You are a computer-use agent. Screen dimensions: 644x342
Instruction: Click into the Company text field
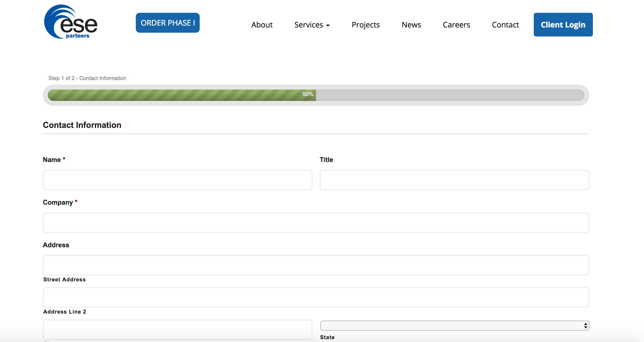tap(316, 223)
